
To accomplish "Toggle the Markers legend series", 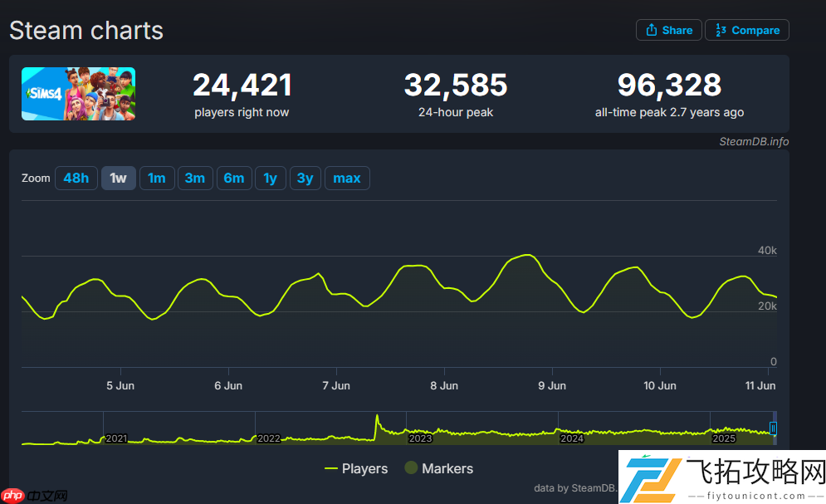I will click(x=439, y=468).
